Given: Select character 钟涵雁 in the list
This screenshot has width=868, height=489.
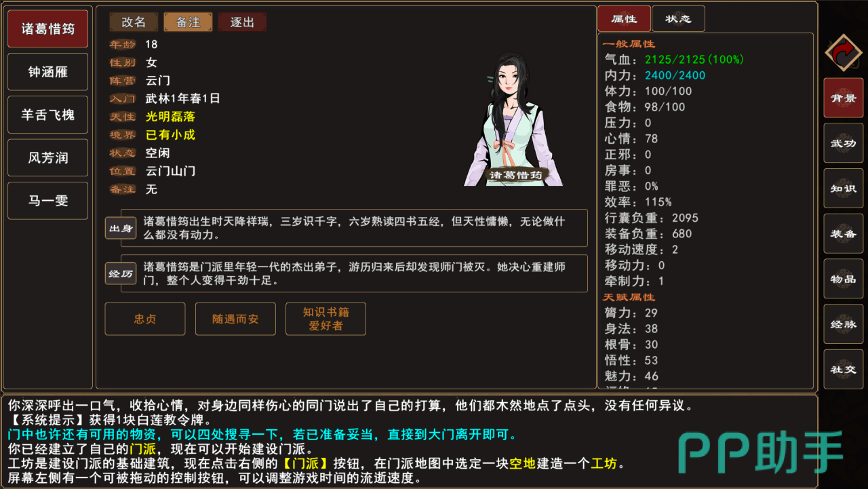Looking at the screenshot, I should coord(48,72).
